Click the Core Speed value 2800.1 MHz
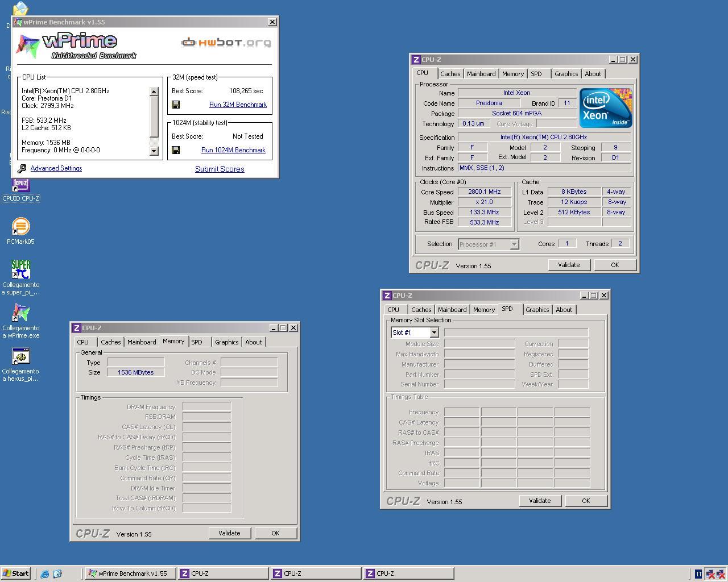This screenshot has height=582, width=728. (484, 192)
